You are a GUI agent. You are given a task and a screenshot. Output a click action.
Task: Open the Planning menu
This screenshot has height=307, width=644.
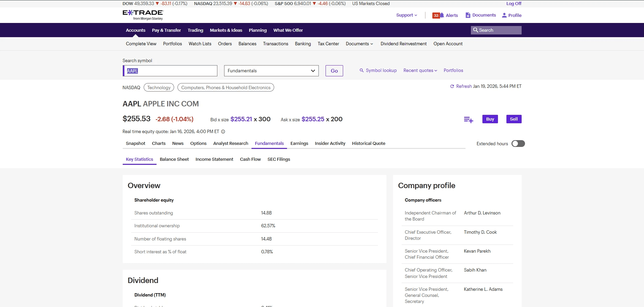coord(258,30)
